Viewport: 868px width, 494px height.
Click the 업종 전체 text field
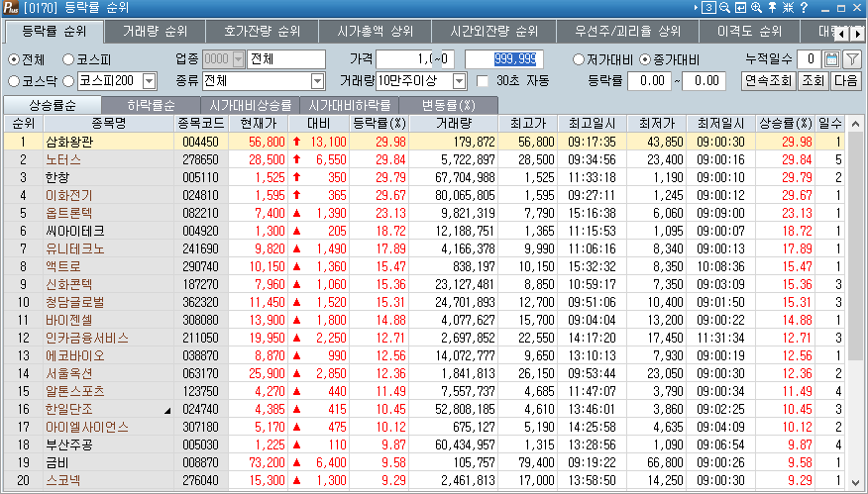286,59
